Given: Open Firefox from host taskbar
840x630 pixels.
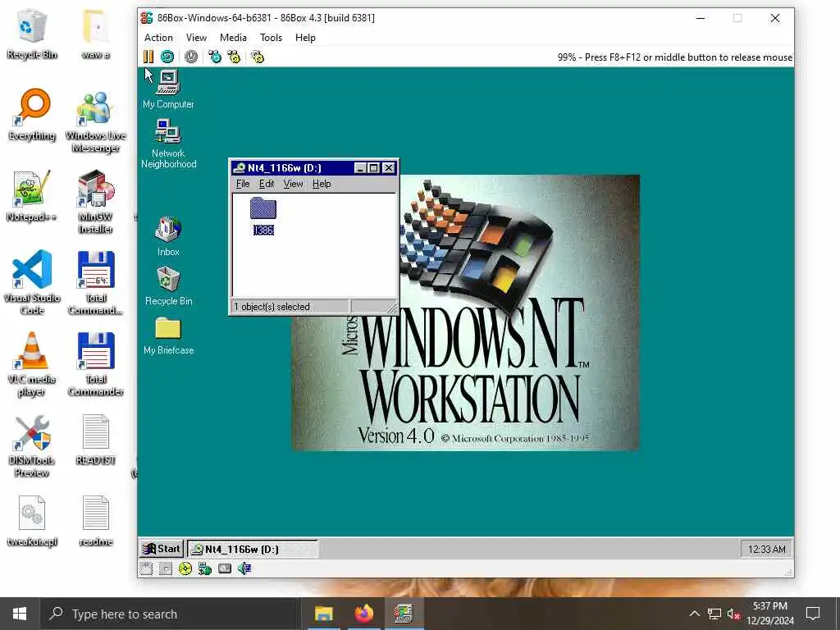Looking at the screenshot, I should pyautogui.click(x=363, y=614).
